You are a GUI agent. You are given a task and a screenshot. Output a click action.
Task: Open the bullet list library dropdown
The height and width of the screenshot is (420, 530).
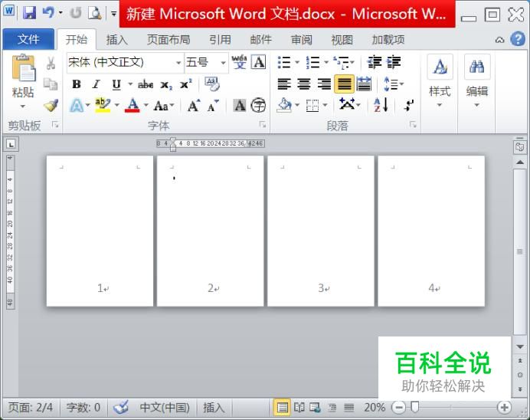tap(297, 62)
